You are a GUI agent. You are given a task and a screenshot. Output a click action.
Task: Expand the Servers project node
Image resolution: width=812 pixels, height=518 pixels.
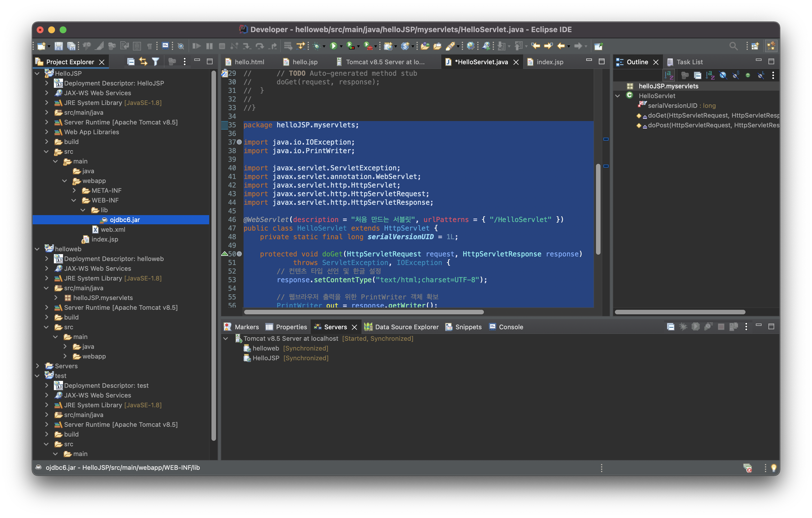point(38,366)
